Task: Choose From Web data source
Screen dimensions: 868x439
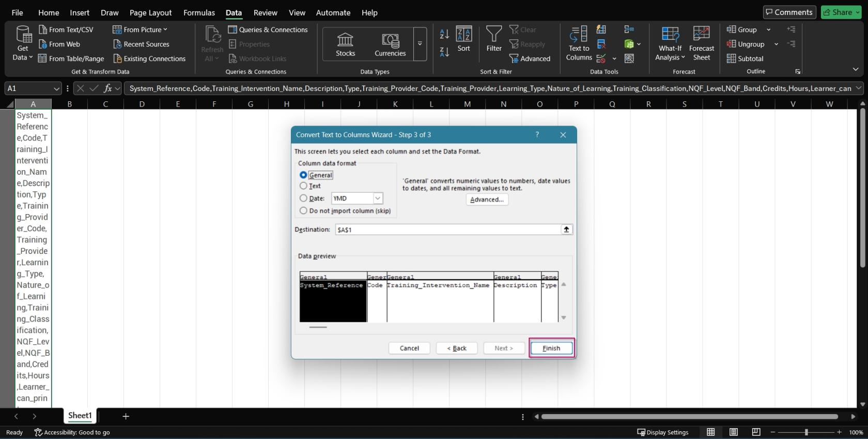Action: [x=59, y=44]
